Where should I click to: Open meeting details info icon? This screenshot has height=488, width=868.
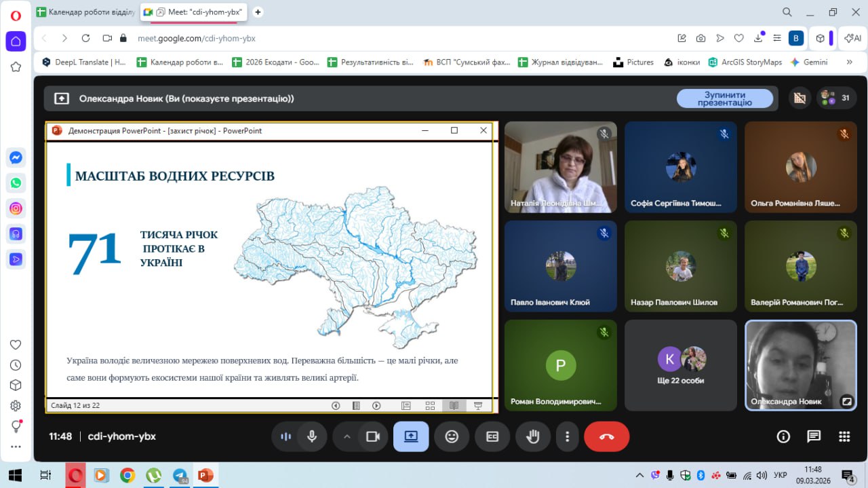pos(783,436)
